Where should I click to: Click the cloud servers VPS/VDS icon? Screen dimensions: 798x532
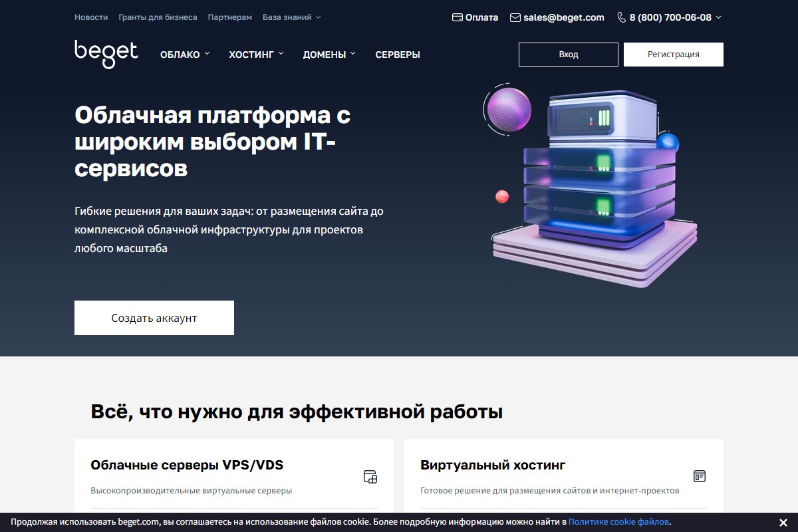coord(370,476)
